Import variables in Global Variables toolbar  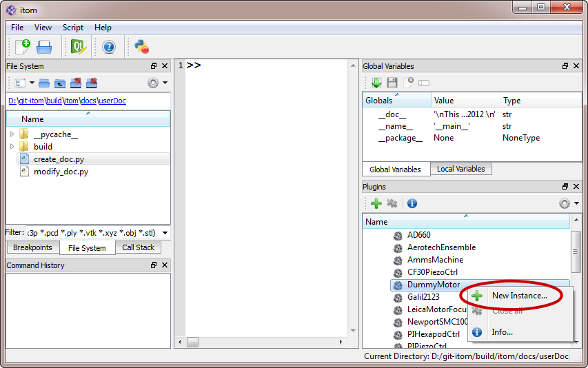pyautogui.click(x=376, y=83)
